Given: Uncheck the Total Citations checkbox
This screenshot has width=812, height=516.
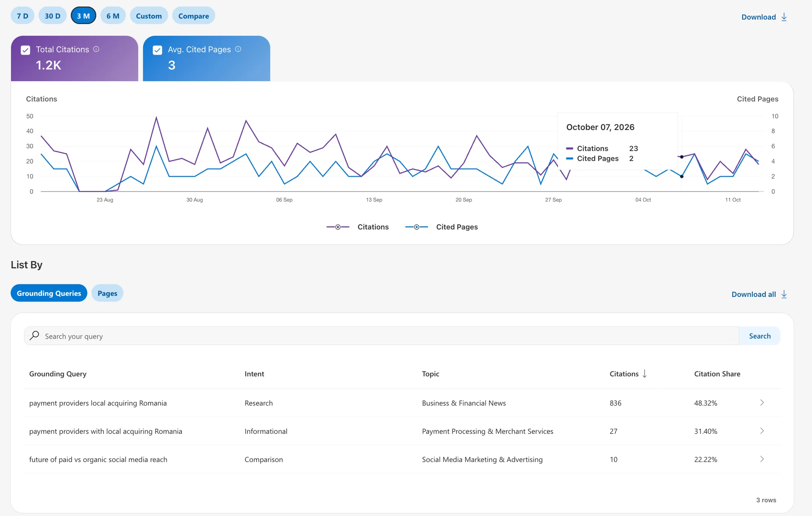Looking at the screenshot, I should pos(26,50).
